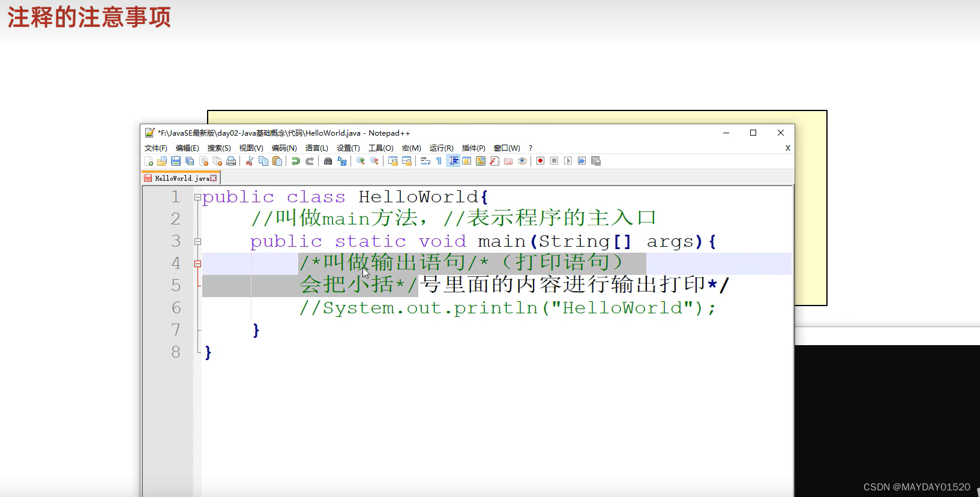Cut selection using the scissors icon

click(249, 161)
